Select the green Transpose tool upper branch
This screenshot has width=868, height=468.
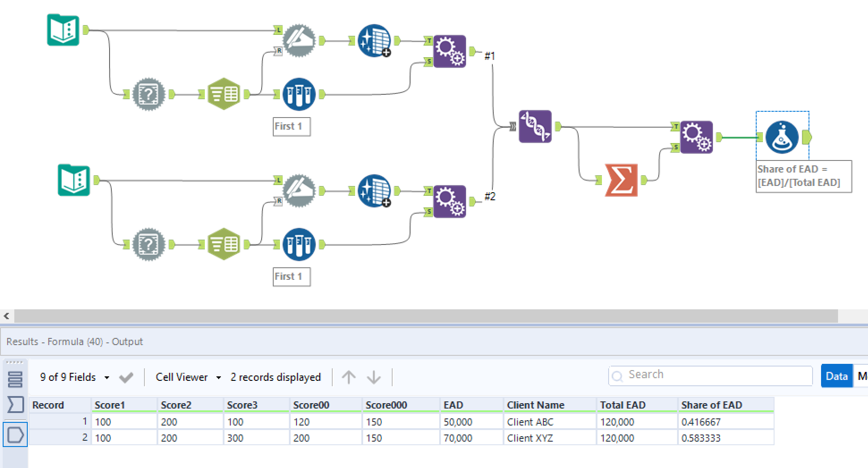[224, 93]
